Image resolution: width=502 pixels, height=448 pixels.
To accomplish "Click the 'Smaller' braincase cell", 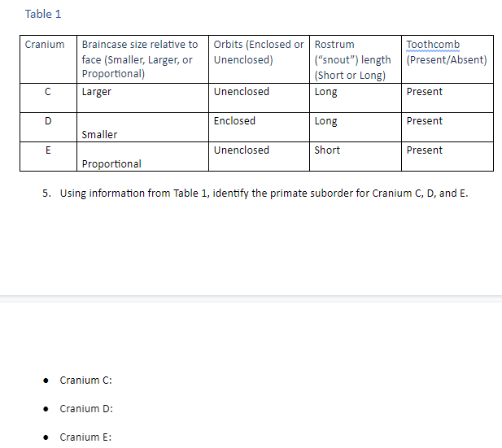I will point(142,127).
